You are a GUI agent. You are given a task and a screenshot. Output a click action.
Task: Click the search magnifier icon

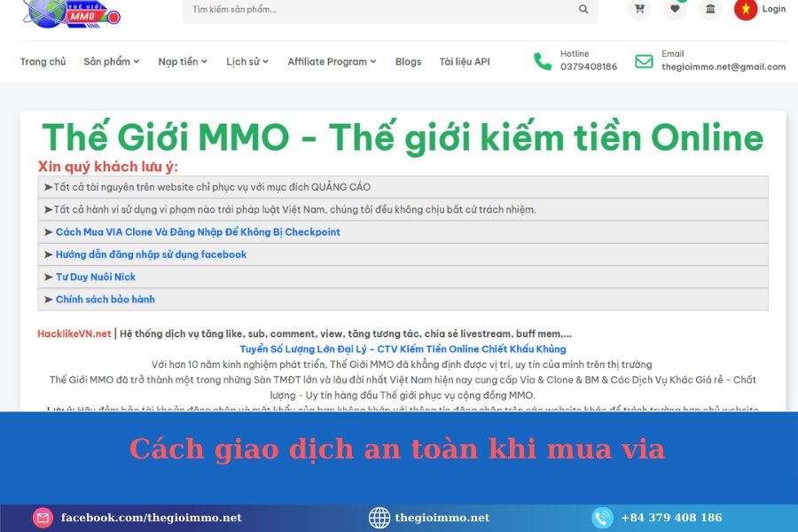(x=583, y=10)
